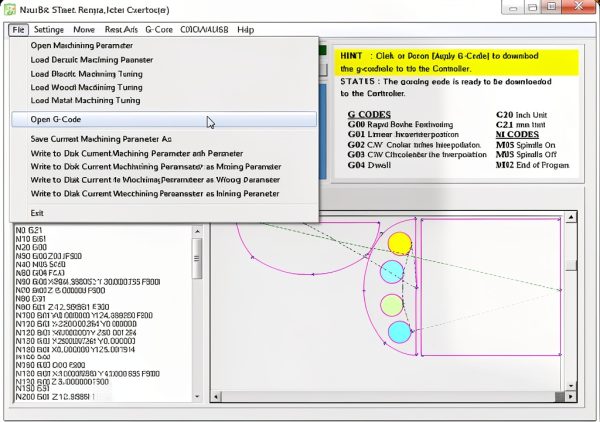Open the Rest Axis menu
The height and width of the screenshot is (422, 600).
point(121,30)
